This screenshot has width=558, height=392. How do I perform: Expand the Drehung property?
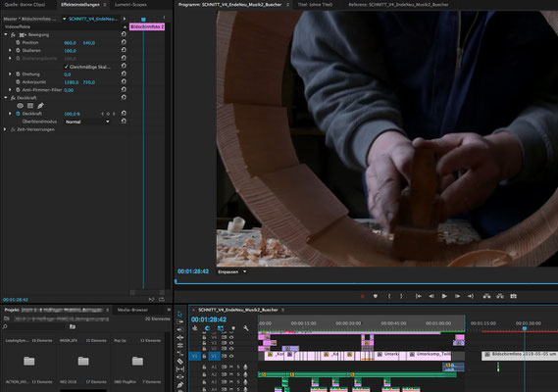[10, 73]
